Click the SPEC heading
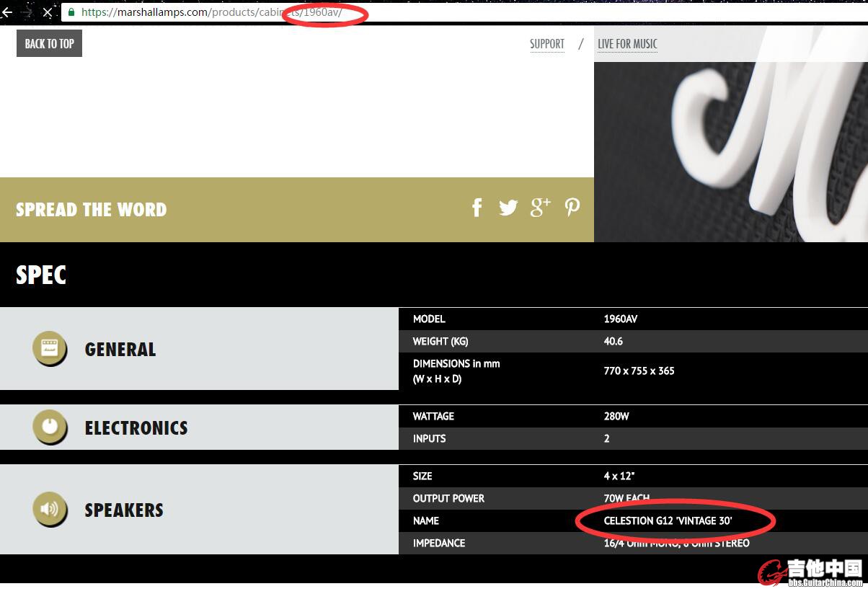The height and width of the screenshot is (594, 868). point(41,275)
